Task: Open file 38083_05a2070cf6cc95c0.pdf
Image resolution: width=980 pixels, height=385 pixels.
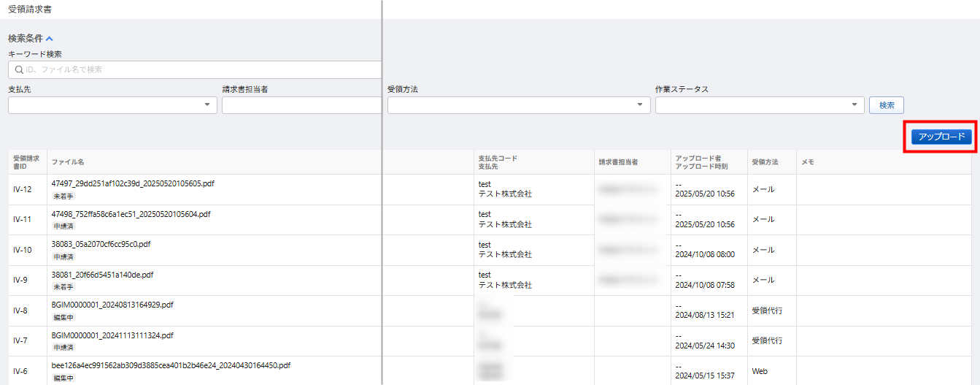Action: tap(101, 244)
